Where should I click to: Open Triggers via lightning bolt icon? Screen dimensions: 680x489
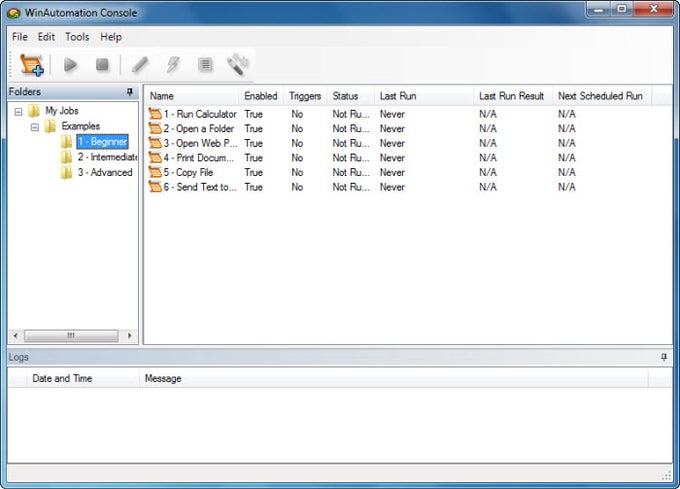coord(173,65)
